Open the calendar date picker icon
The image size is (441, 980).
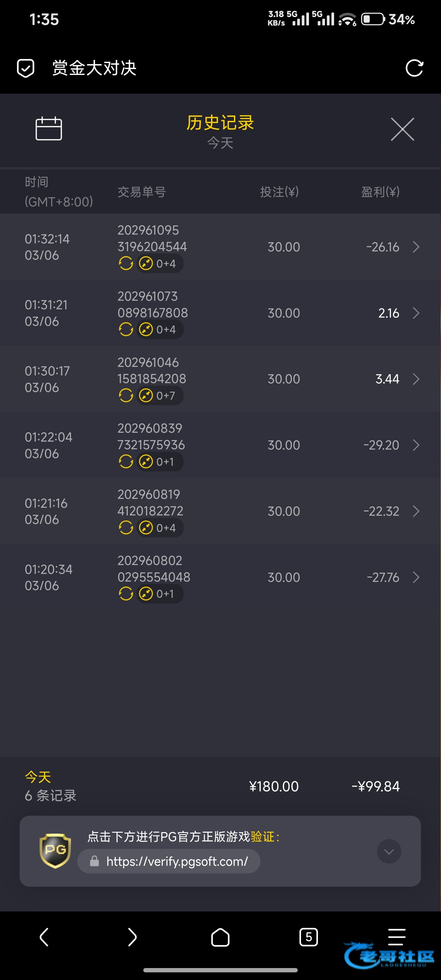(49, 129)
